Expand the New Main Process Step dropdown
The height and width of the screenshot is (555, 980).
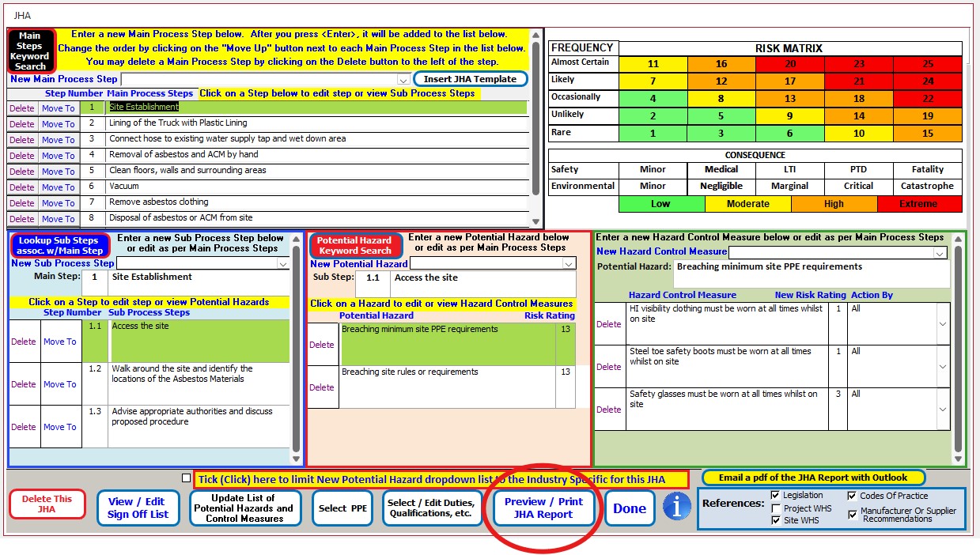[403, 80]
